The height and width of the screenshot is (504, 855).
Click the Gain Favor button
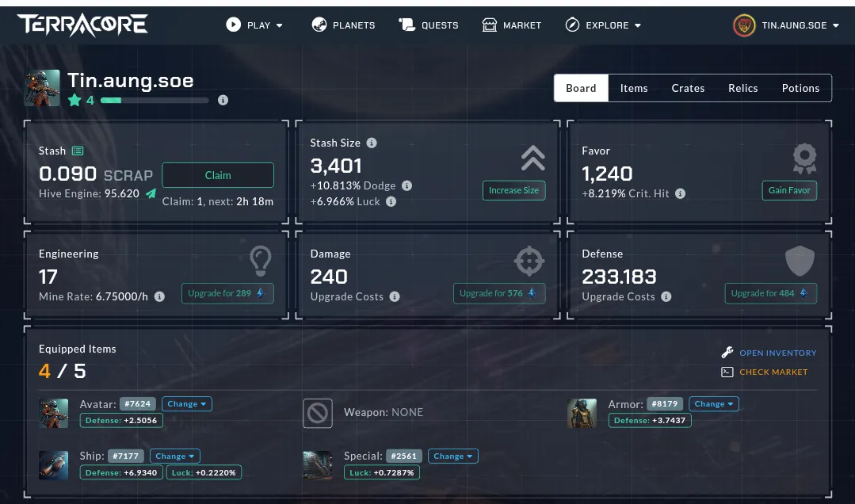click(789, 190)
